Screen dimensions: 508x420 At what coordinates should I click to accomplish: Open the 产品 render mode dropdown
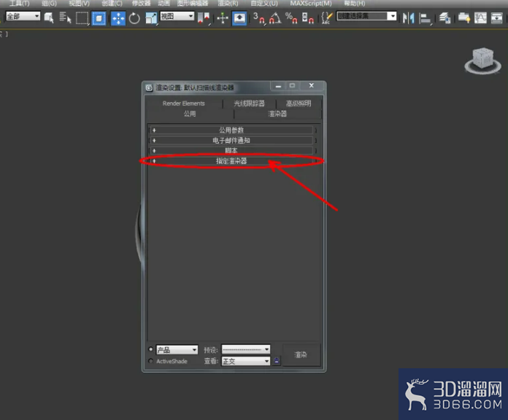[x=177, y=350]
